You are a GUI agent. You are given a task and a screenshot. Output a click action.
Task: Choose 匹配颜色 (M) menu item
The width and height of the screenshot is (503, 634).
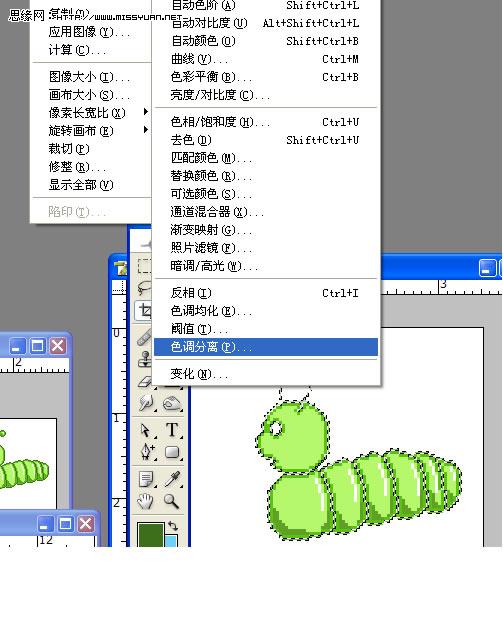pyautogui.click(x=266, y=158)
